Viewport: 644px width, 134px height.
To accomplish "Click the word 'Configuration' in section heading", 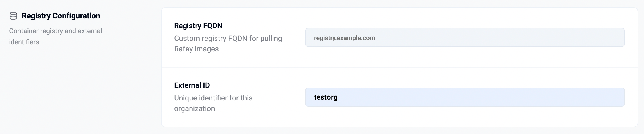I will point(76,16).
